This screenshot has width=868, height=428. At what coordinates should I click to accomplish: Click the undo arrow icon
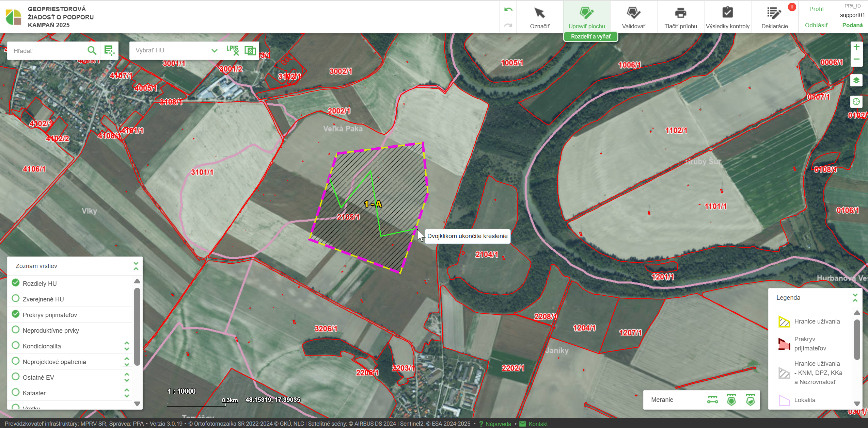coord(508,10)
